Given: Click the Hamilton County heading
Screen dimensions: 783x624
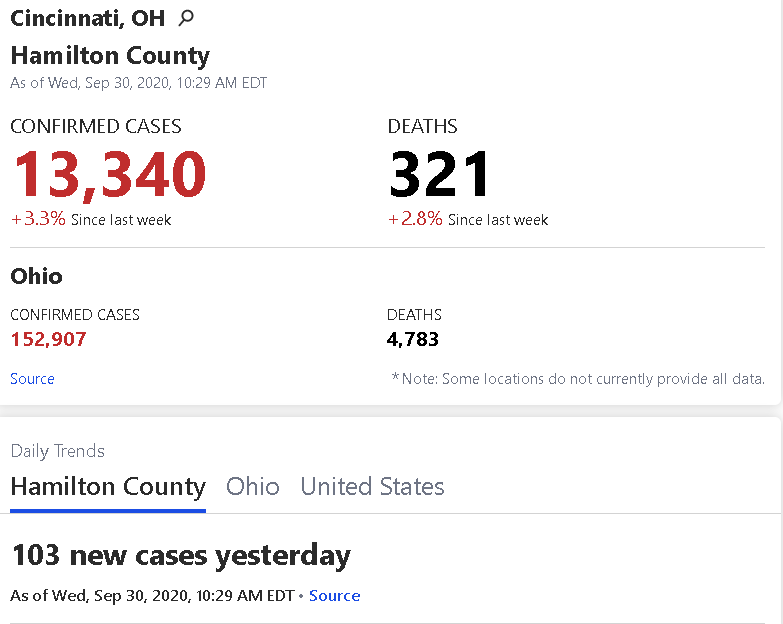Looking at the screenshot, I should [110, 55].
